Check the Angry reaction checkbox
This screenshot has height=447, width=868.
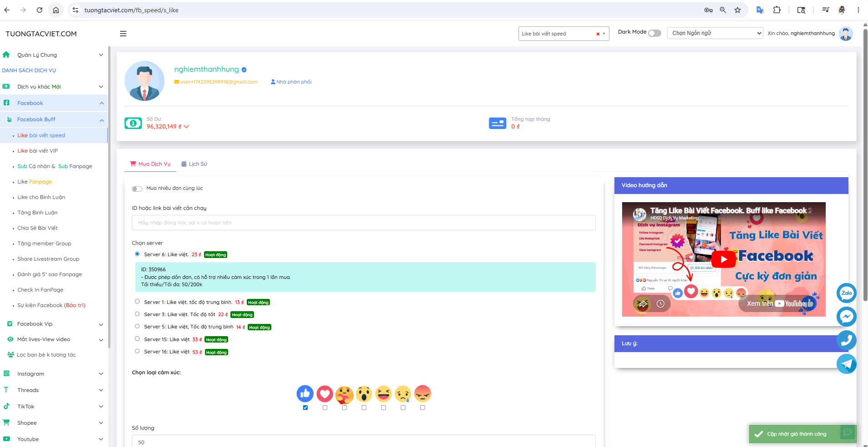pos(423,407)
